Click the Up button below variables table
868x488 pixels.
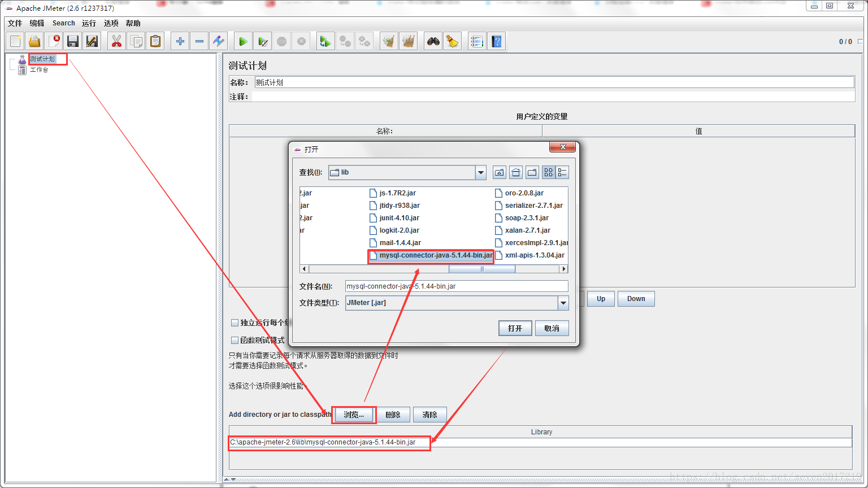[x=601, y=299]
